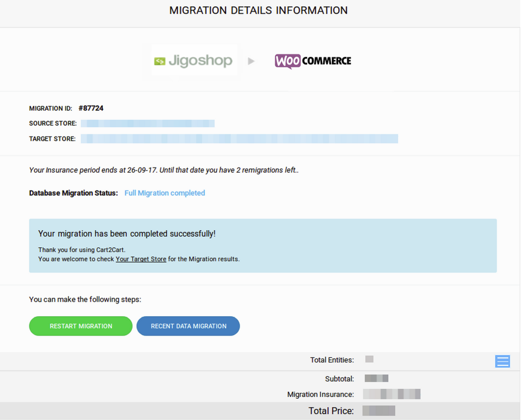Click the insurance period ends 26-09-17 notice

coord(164,170)
